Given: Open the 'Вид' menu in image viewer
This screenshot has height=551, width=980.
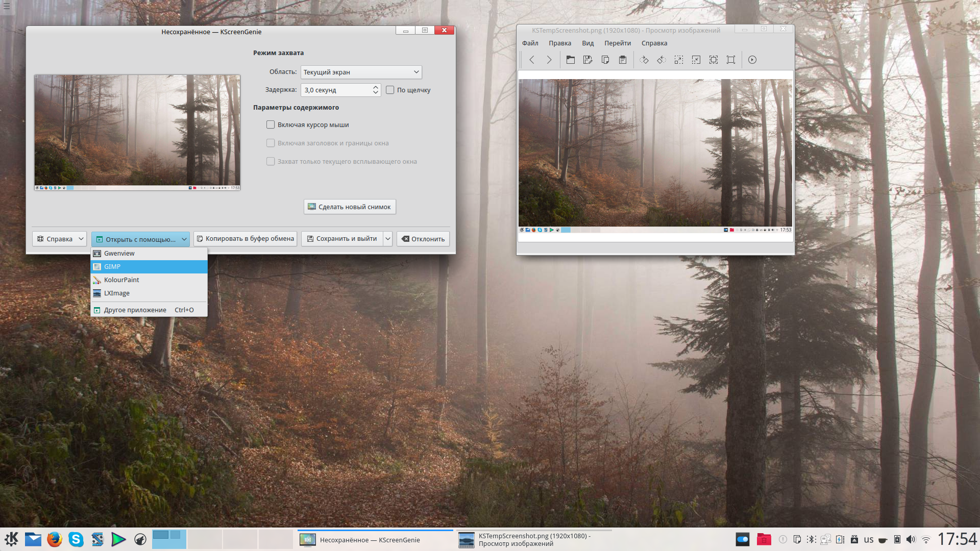Looking at the screenshot, I should (x=588, y=43).
